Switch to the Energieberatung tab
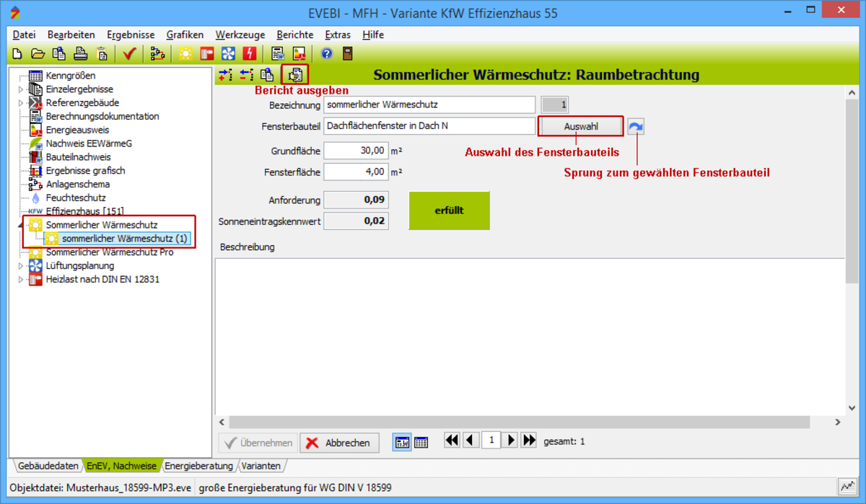Image resolution: width=866 pixels, height=504 pixels. tap(198, 466)
